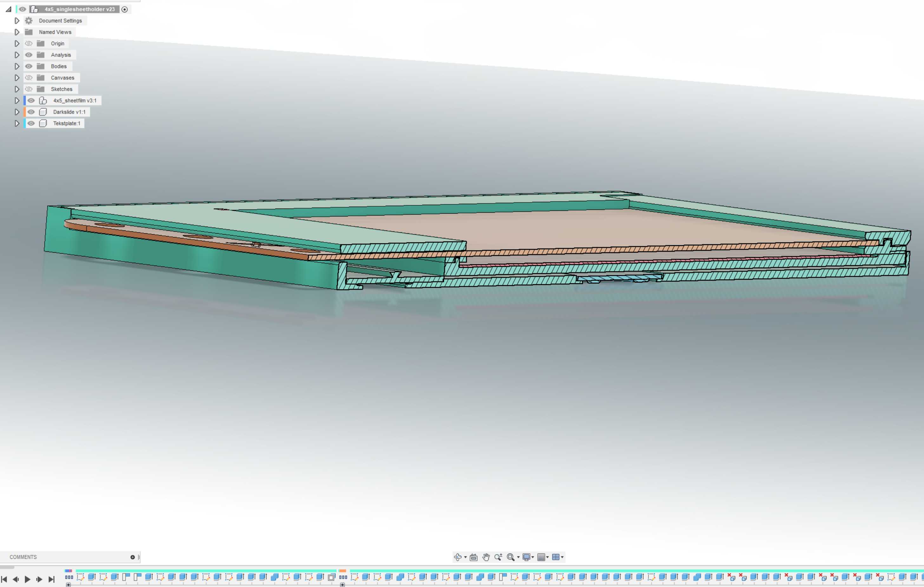Select the 4x5_singlesheetholder v23 title

[80, 9]
